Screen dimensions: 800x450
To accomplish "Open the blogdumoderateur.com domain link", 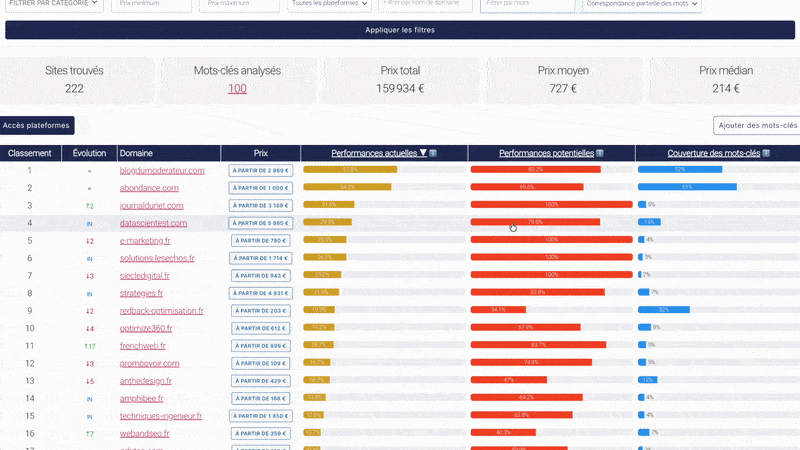I will (x=162, y=170).
